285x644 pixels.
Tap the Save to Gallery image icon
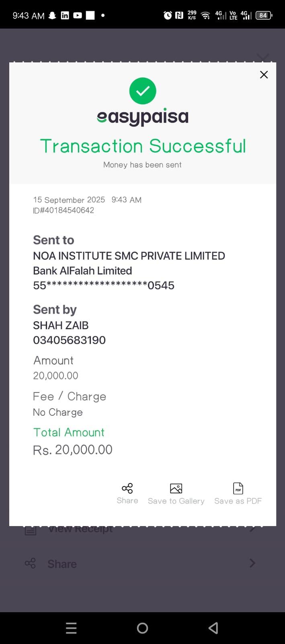(x=176, y=488)
